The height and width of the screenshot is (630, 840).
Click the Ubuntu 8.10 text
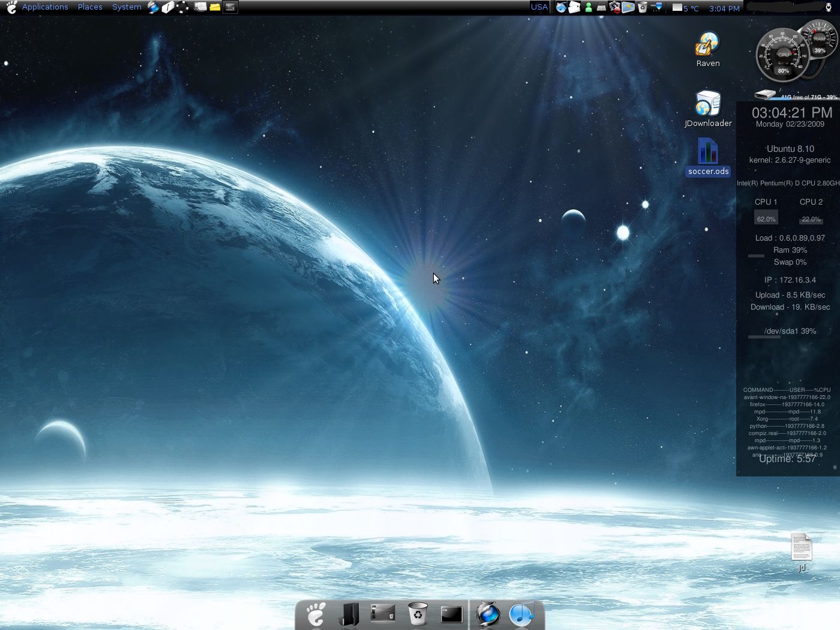click(790, 149)
